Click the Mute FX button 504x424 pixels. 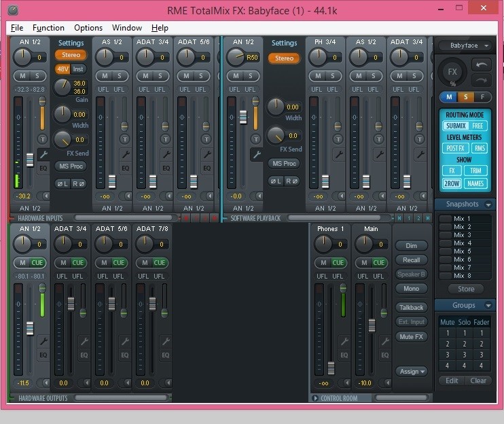[x=412, y=337]
